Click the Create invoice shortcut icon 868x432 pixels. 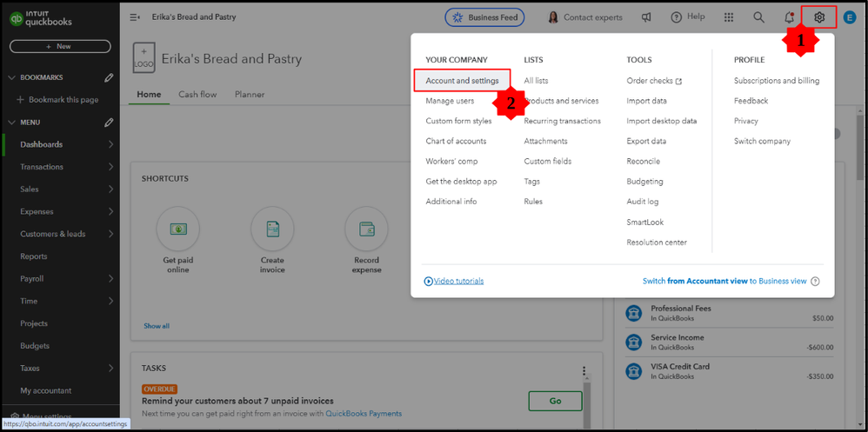[x=272, y=229]
